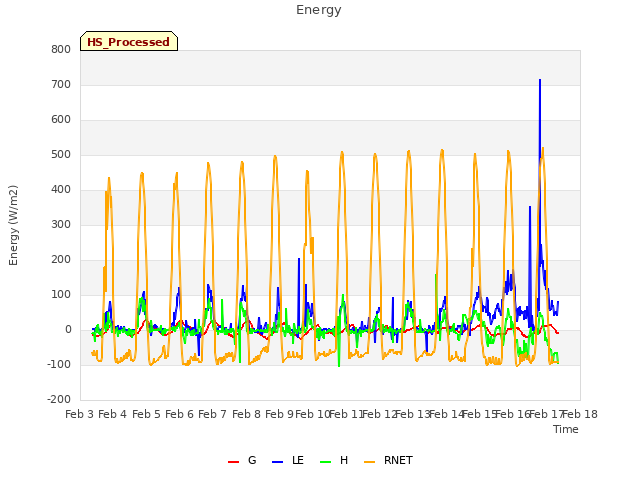Click the Time x-axis label
The height and width of the screenshot is (480, 640).
(566, 429)
